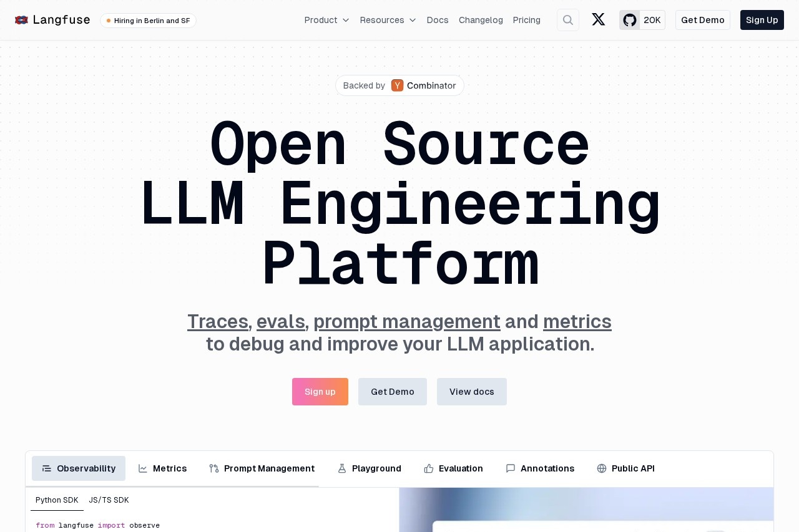Click the pink Sign up gradient button

[320, 392]
